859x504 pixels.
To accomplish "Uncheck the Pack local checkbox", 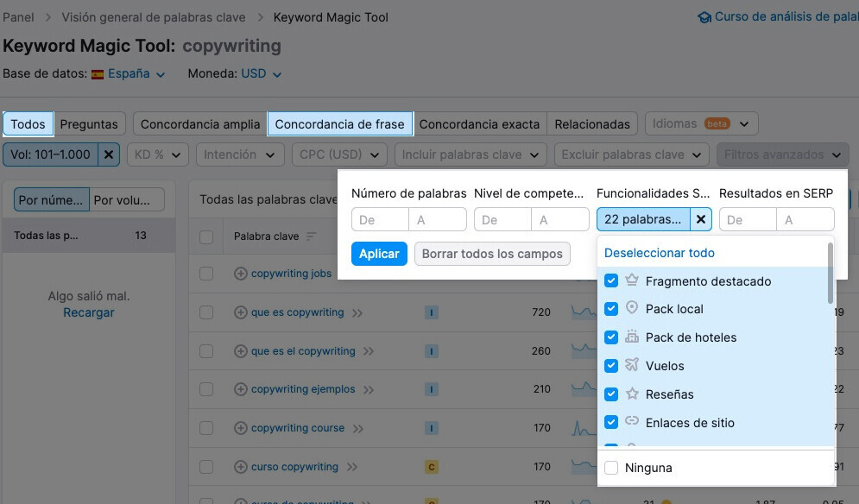I will tap(611, 309).
